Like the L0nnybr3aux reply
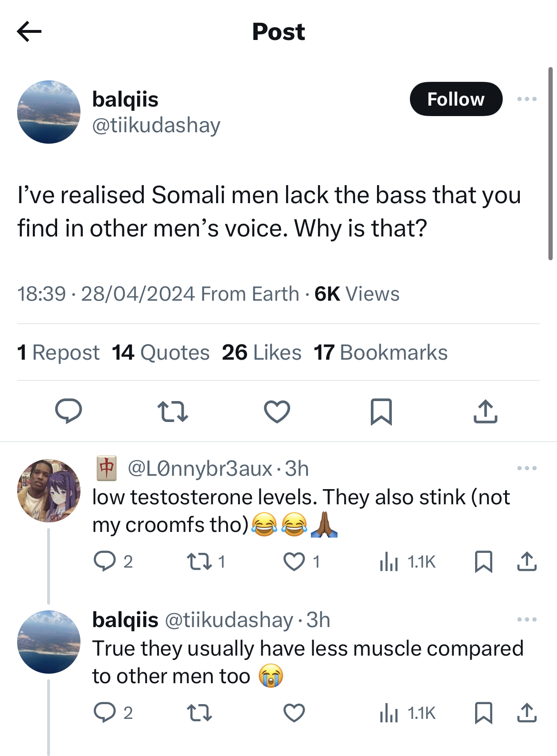 (x=301, y=561)
